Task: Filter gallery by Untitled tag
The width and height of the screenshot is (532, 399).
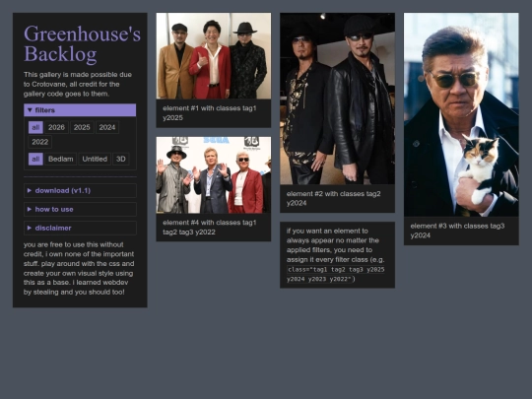Action: click(x=95, y=160)
